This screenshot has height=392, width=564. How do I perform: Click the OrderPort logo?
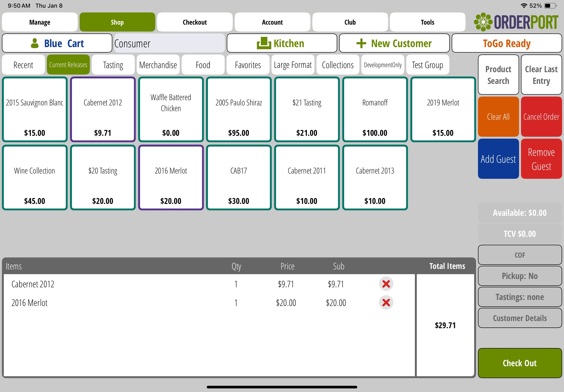pos(516,22)
